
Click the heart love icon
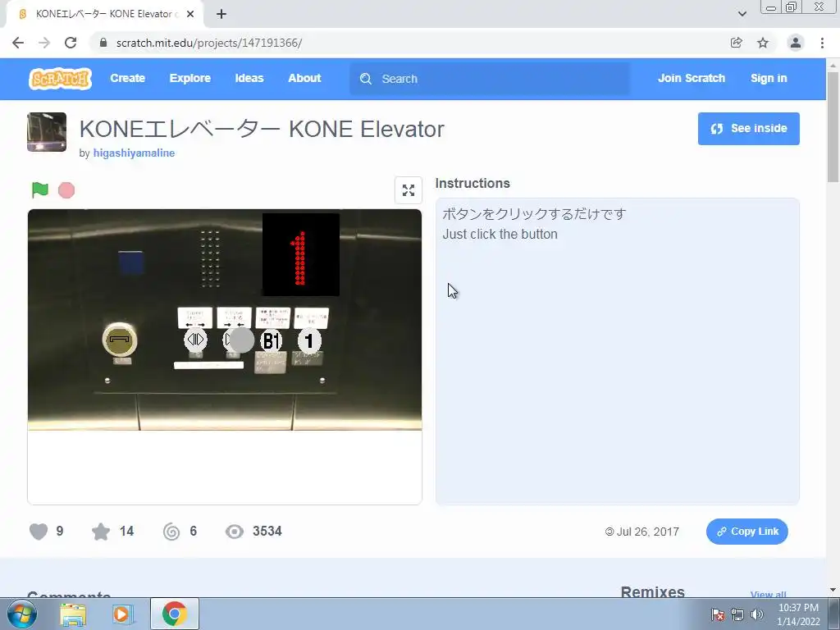coord(39,532)
